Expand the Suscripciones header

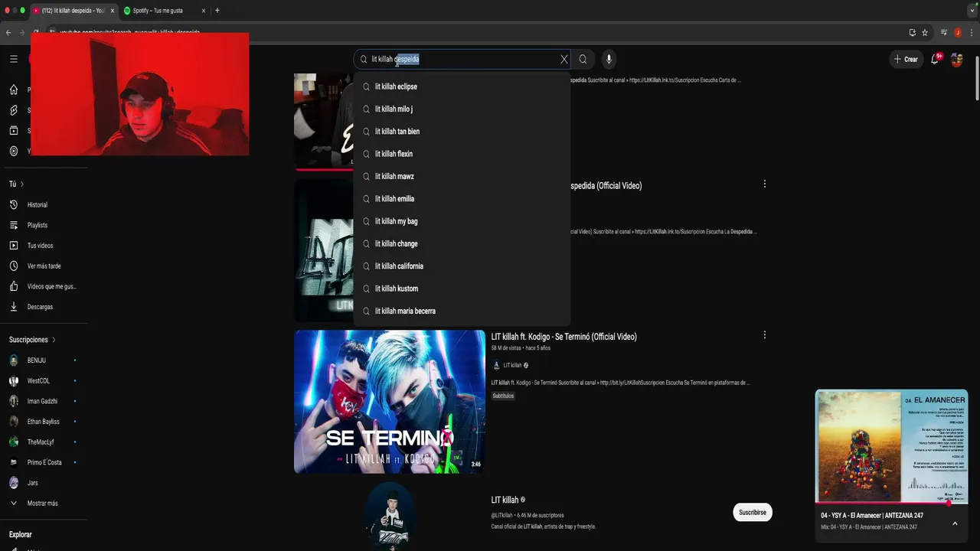(32, 340)
